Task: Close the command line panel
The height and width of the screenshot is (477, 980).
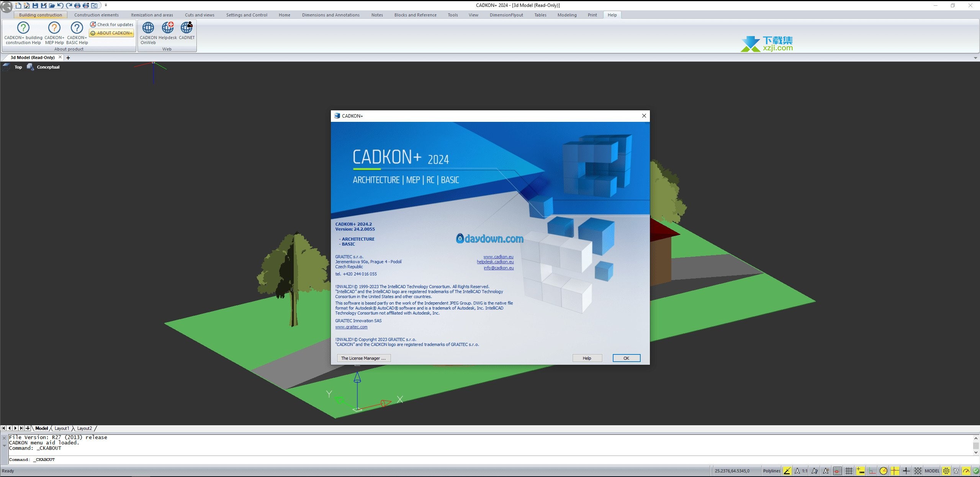Action: pyautogui.click(x=4, y=438)
